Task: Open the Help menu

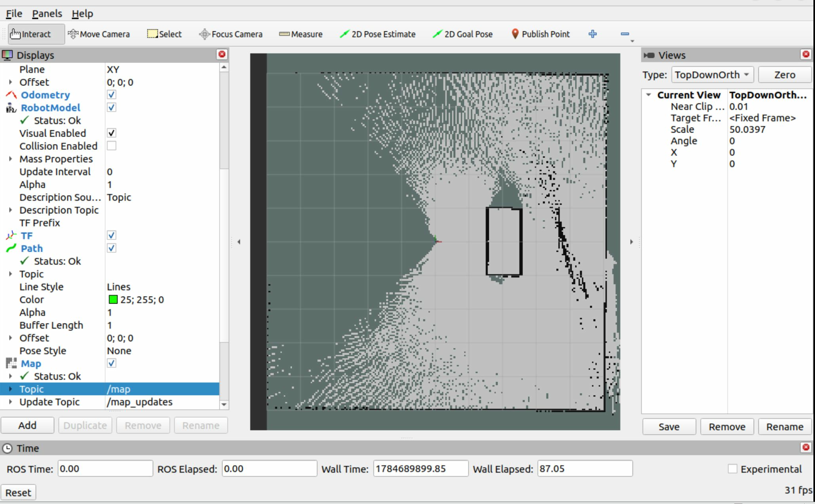Action: click(82, 13)
